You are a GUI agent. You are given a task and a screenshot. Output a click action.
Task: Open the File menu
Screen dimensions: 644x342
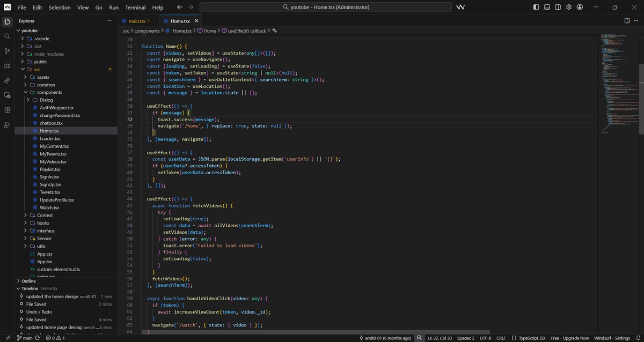point(21,8)
